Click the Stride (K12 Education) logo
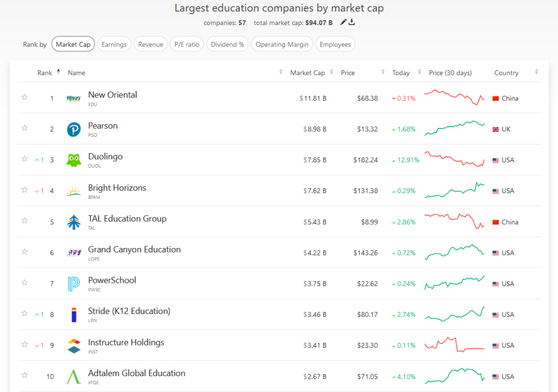This screenshot has height=392, width=558. [x=74, y=315]
